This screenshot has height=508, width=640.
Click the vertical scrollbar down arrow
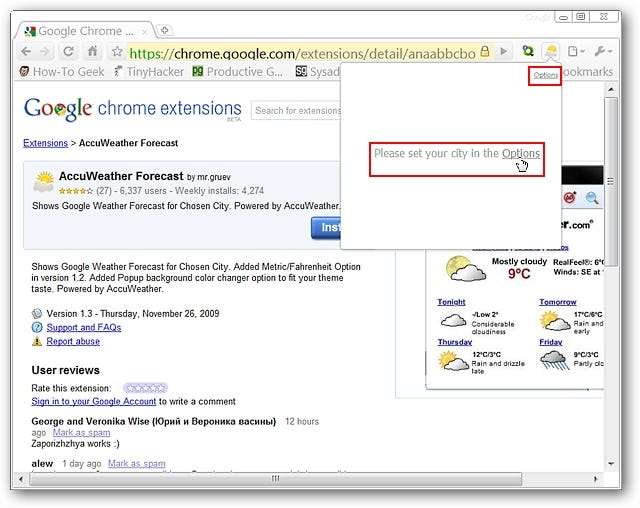pyautogui.click(x=611, y=464)
